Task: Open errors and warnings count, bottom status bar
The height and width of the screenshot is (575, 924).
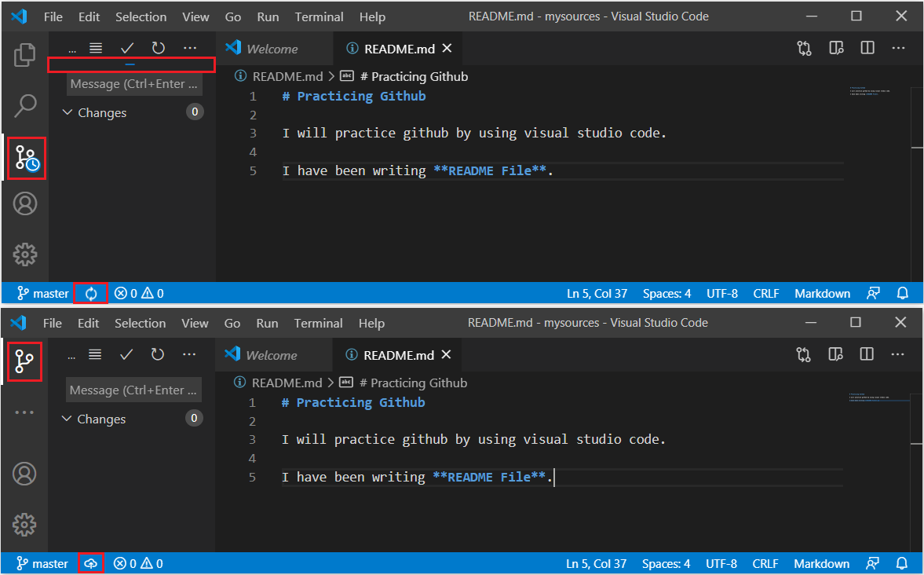Action: click(138, 564)
